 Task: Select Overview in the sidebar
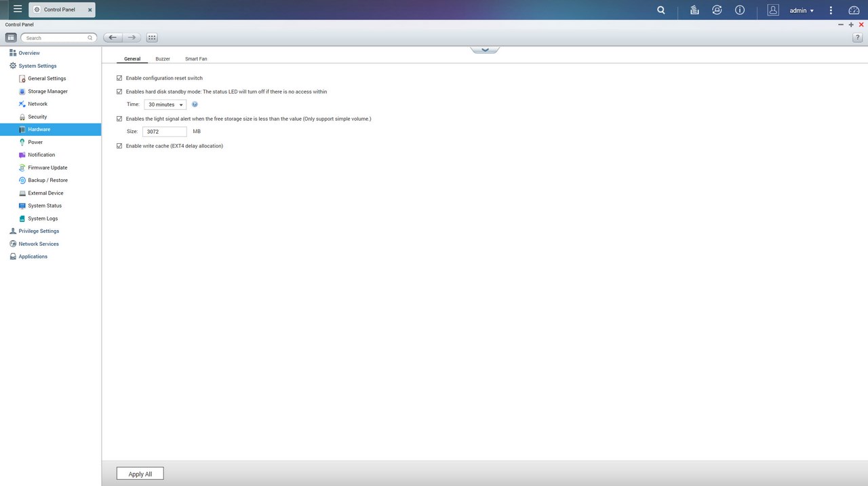tap(29, 53)
